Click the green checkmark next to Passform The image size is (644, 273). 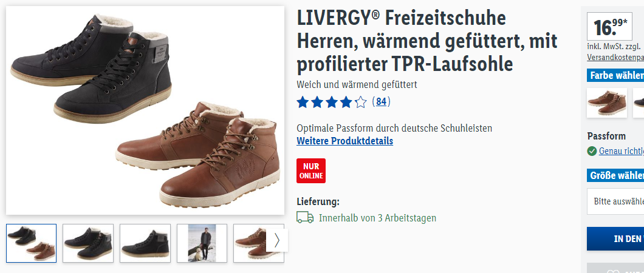click(x=592, y=151)
